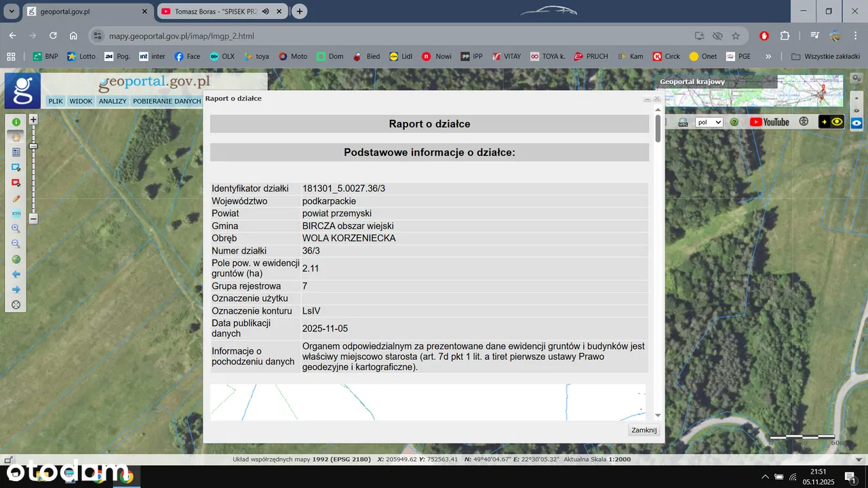Select the hand pan tool
Screen dimensions: 868x488
coord(16,137)
